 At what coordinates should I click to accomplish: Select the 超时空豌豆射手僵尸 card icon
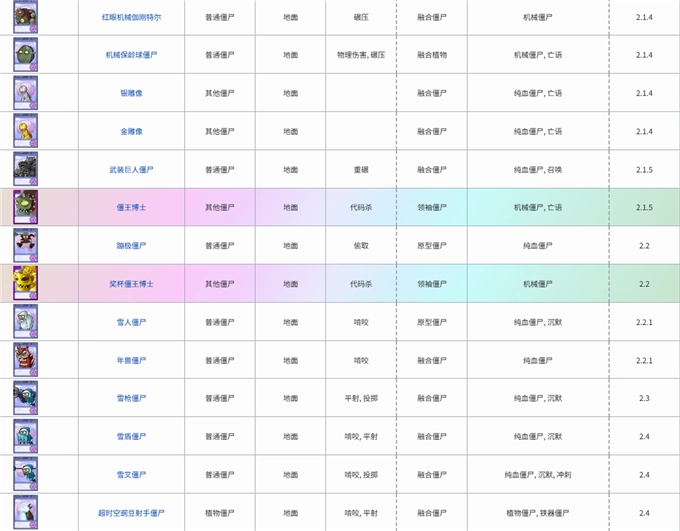pos(25,511)
